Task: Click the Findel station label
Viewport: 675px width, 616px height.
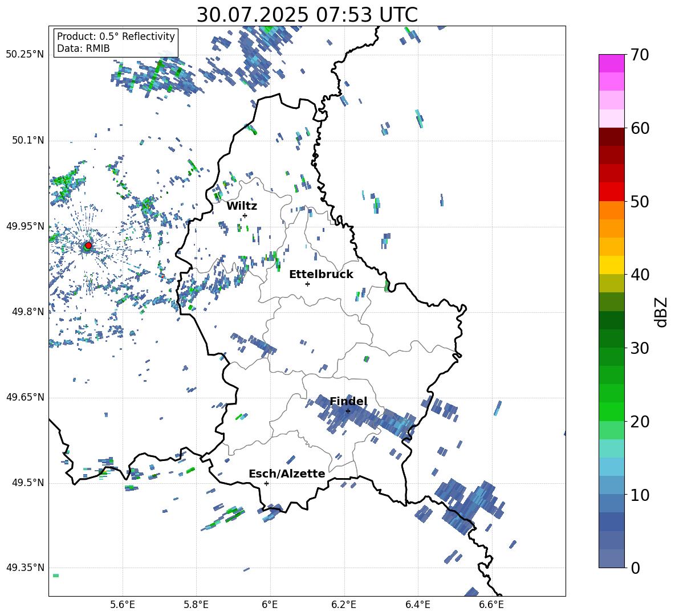Action: coord(348,401)
